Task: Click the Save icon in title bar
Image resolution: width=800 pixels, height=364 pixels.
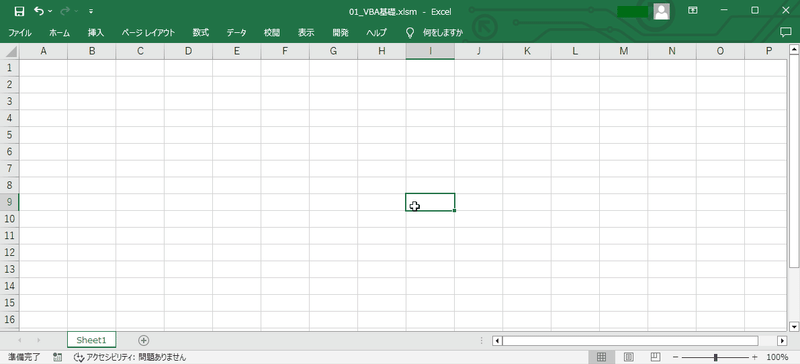Action: point(19,11)
